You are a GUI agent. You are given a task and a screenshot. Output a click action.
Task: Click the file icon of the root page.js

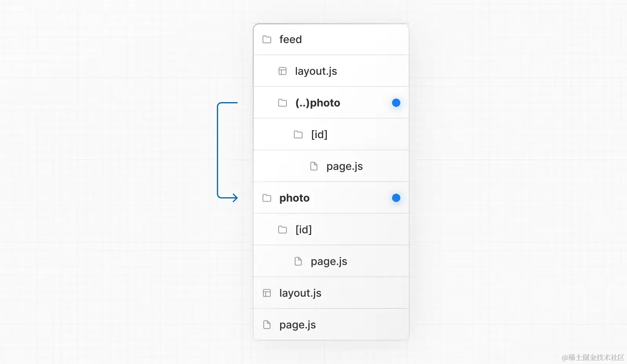267,325
